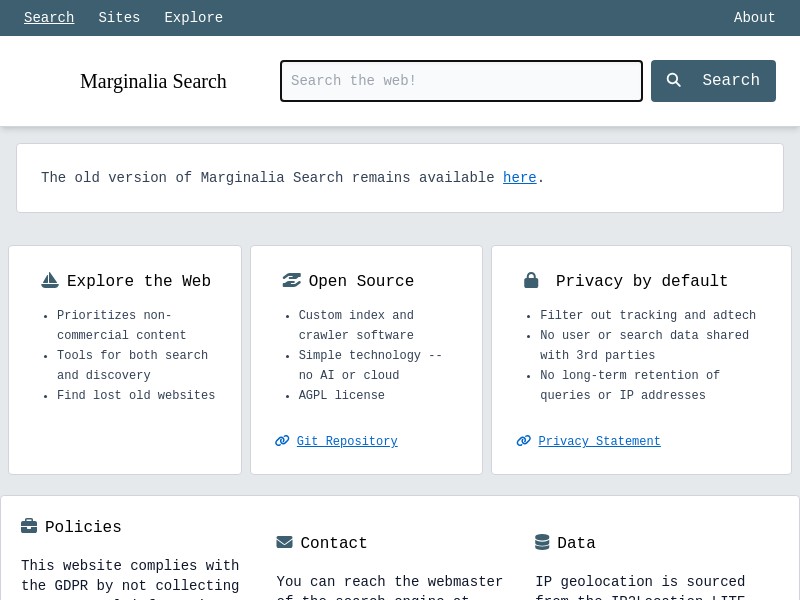Image resolution: width=800 pixels, height=600 pixels.
Task: Open the Search tab in the top navigation
Action: pyautogui.click(x=49, y=17)
